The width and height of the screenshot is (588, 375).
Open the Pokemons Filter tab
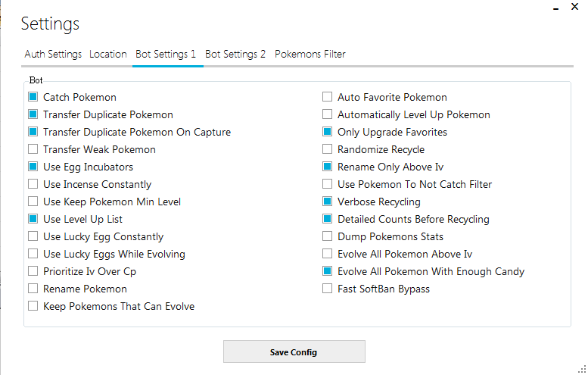[310, 54]
